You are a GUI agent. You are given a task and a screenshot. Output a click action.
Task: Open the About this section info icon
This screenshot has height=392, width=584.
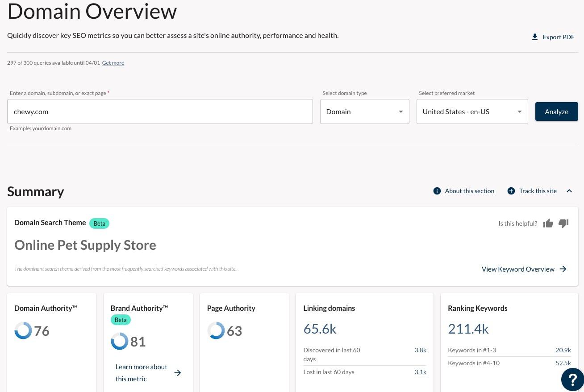[437, 191]
